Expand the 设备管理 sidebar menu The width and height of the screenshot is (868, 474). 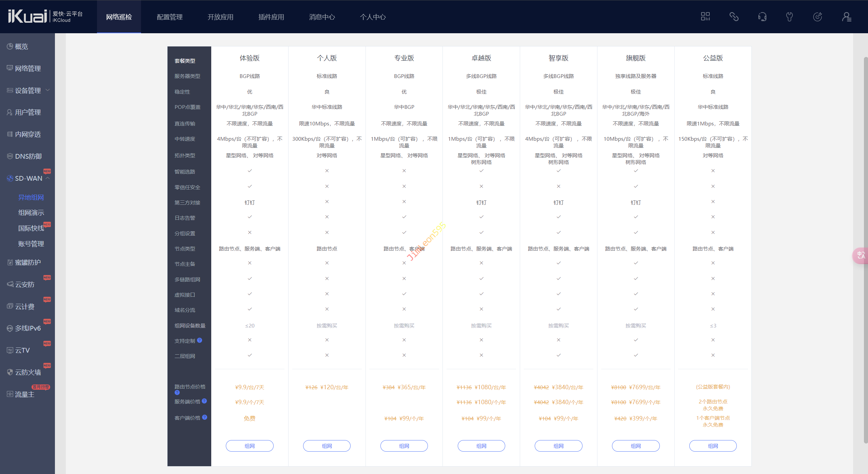point(28,91)
